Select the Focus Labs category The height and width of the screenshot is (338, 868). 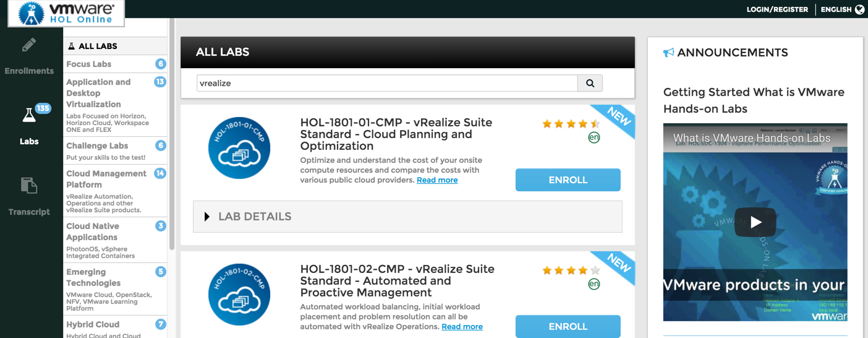click(x=89, y=64)
